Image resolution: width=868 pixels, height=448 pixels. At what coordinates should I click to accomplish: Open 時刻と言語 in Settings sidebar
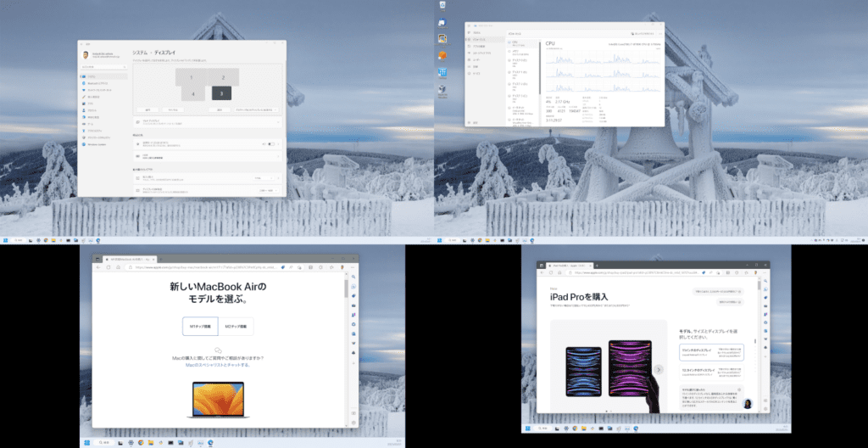(103, 117)
